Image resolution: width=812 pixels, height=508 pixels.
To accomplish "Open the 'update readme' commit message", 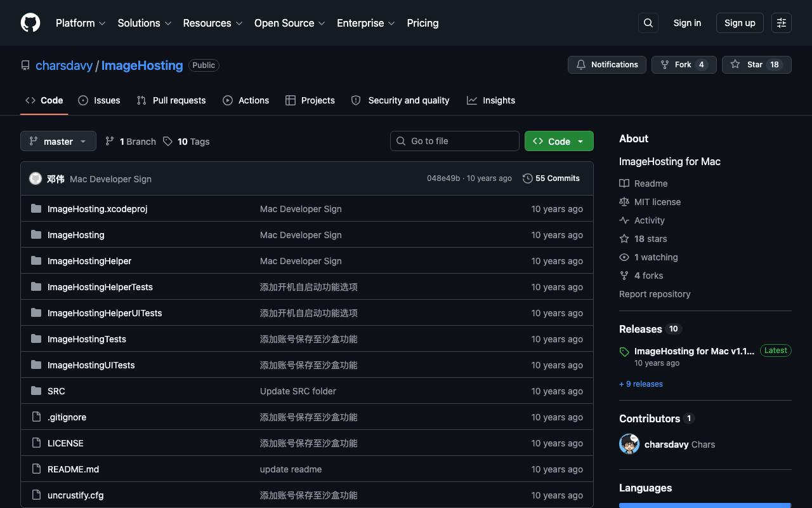I will 291,469.
